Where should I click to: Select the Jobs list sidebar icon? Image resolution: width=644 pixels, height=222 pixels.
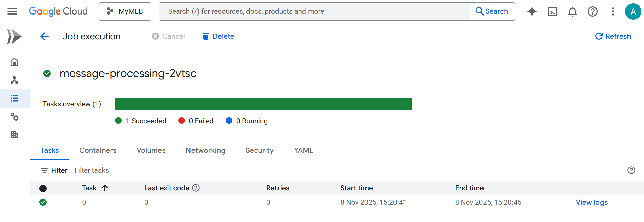pyautogui.click(x=14, y=98)
